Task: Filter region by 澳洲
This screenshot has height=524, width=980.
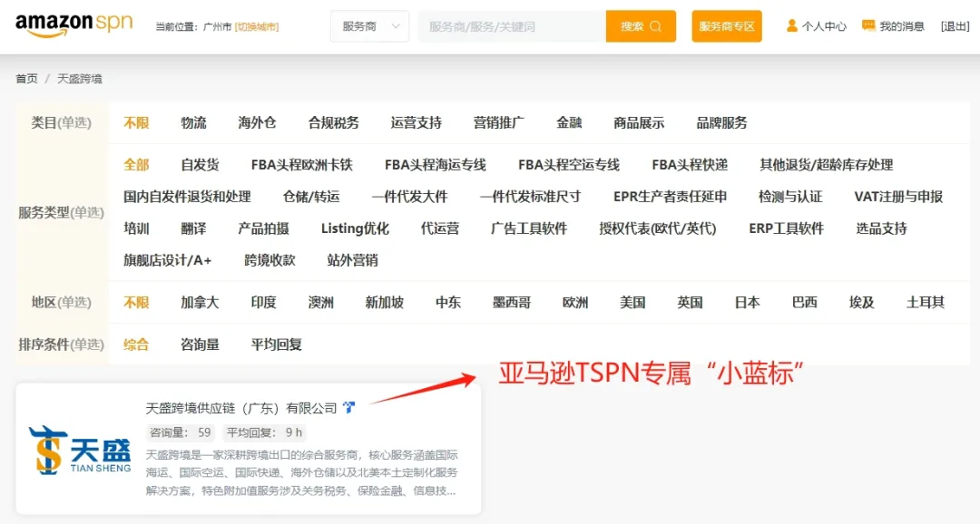Action: point(321,303)
